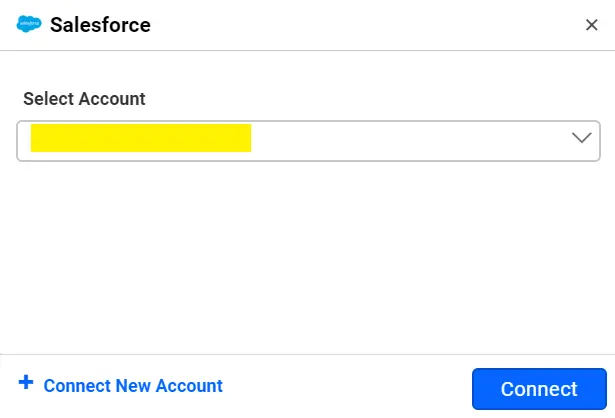Screen dimensions: 615x418
Task: Click the left edge of the account dropdown
Action: (23, 140)
